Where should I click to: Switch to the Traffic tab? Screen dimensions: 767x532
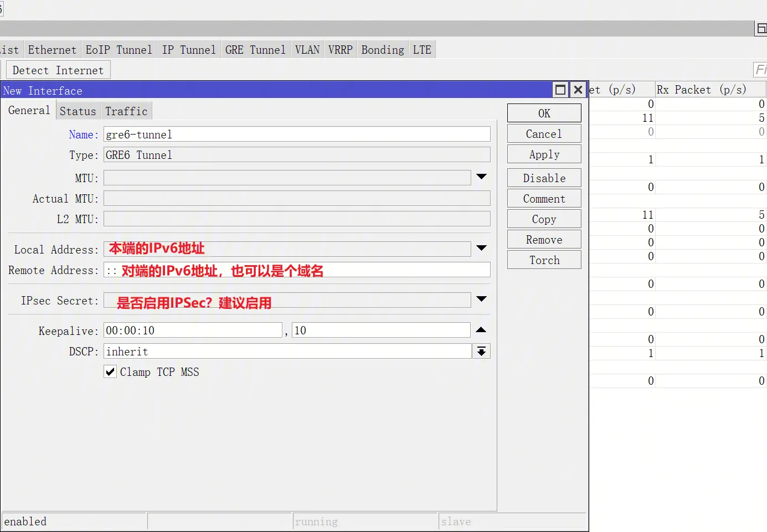coord(126,111)
